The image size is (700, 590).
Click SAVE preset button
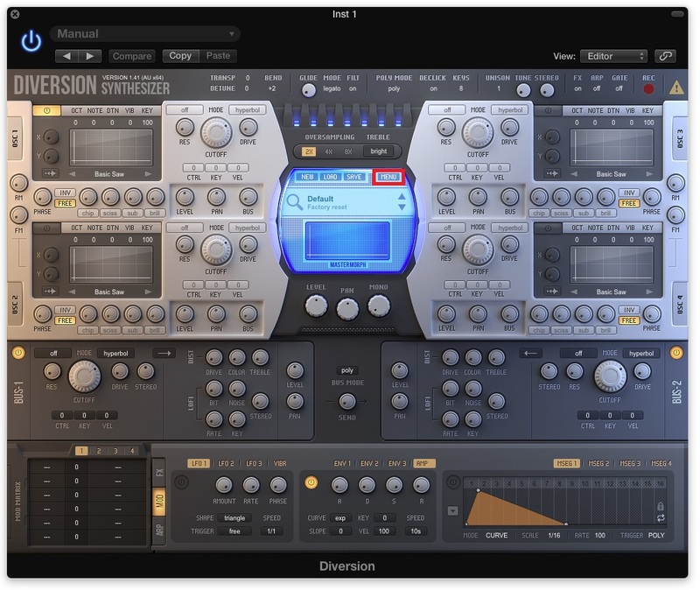354,177
